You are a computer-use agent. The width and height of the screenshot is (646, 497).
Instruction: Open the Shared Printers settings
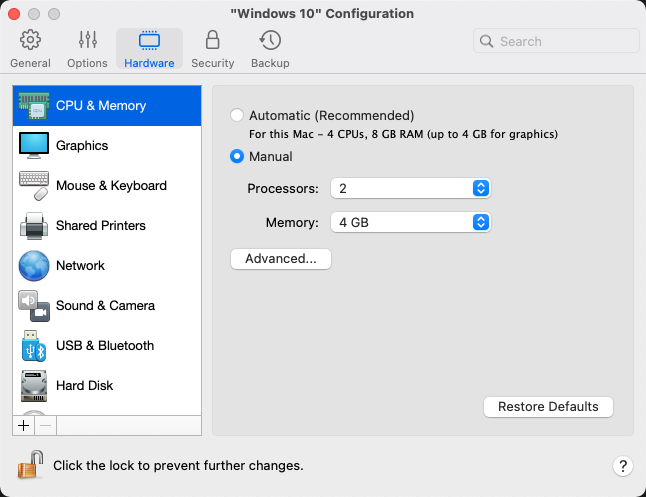pos(107,225)
